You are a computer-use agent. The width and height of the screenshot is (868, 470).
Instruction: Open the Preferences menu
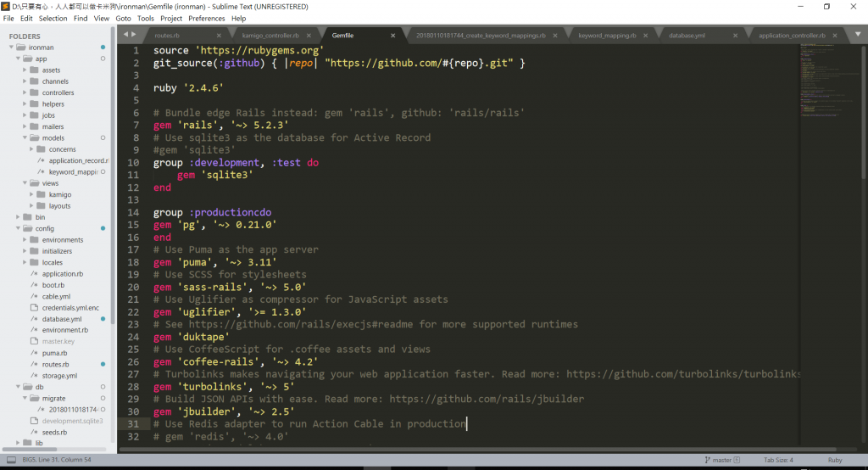pos(207,19)
